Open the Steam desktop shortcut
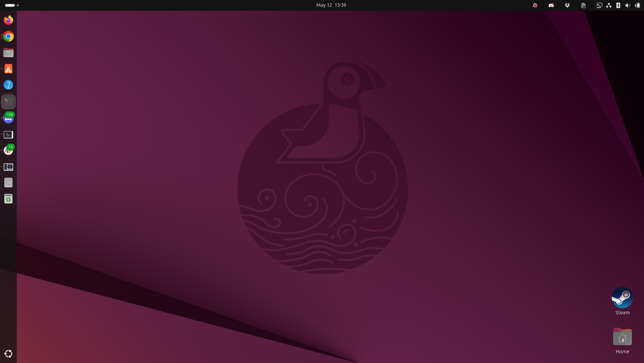Screen dimensions: 644x363 tap(622, 297)
